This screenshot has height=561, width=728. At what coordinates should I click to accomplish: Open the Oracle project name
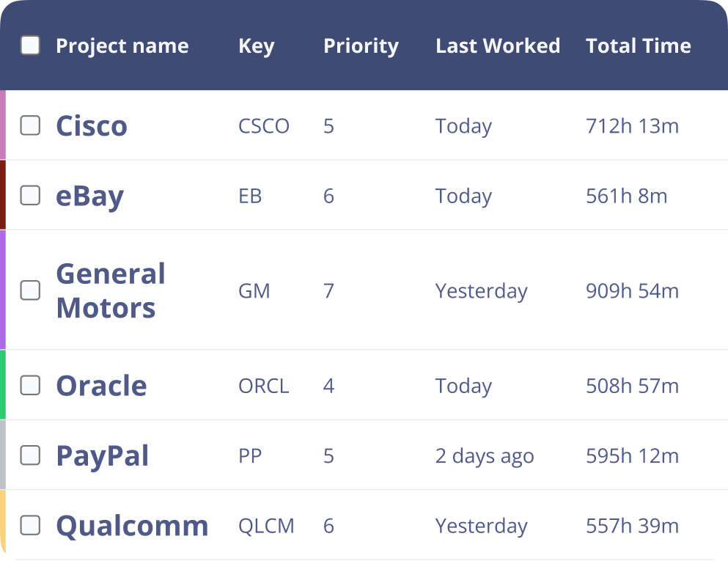[101, 386]
